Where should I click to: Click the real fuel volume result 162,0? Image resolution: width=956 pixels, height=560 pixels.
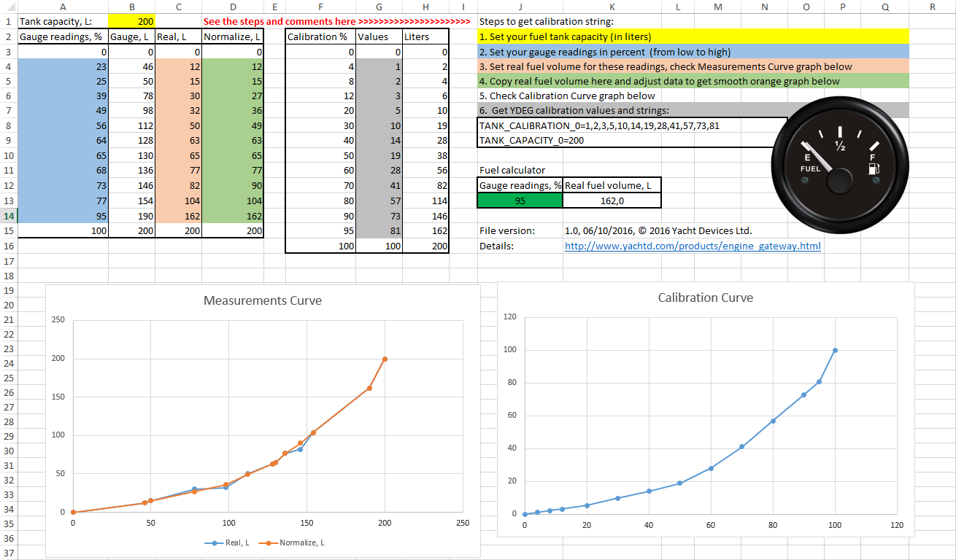coord(612,201)
